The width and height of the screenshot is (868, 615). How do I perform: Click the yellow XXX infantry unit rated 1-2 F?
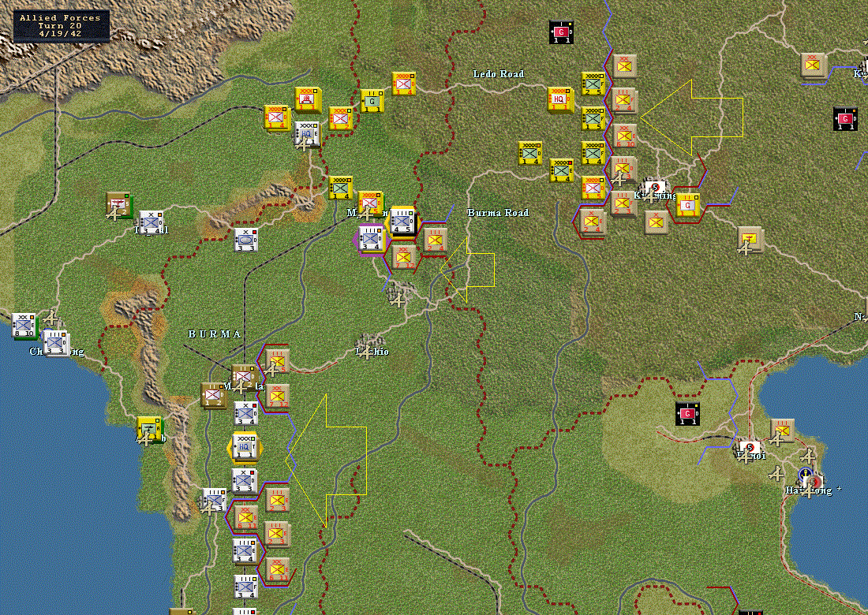340,118
